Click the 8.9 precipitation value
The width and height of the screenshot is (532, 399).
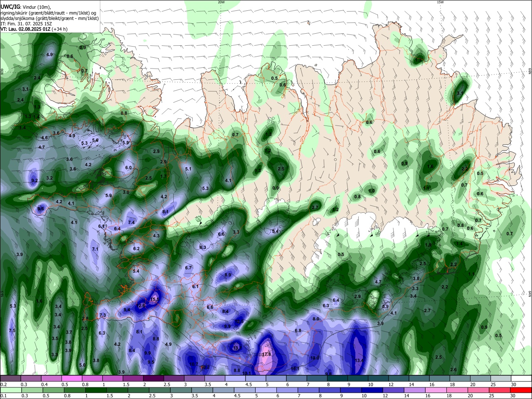[228, 275]
